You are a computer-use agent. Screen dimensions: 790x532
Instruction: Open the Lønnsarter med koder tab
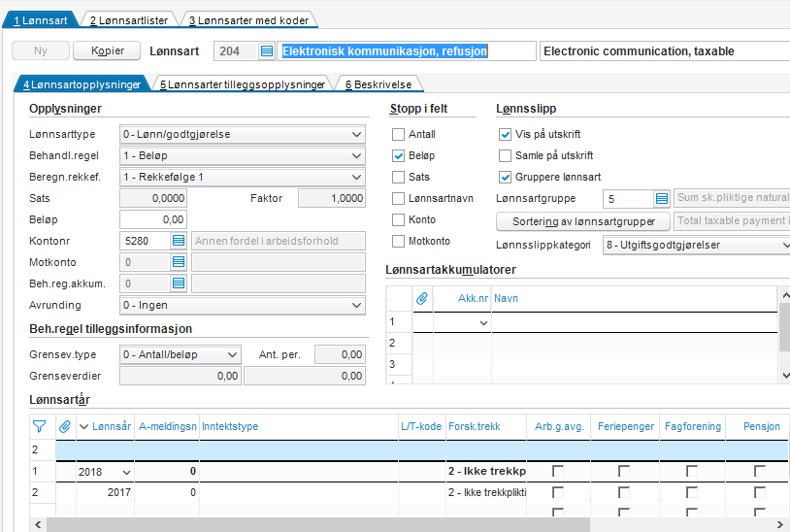[248, 20]
